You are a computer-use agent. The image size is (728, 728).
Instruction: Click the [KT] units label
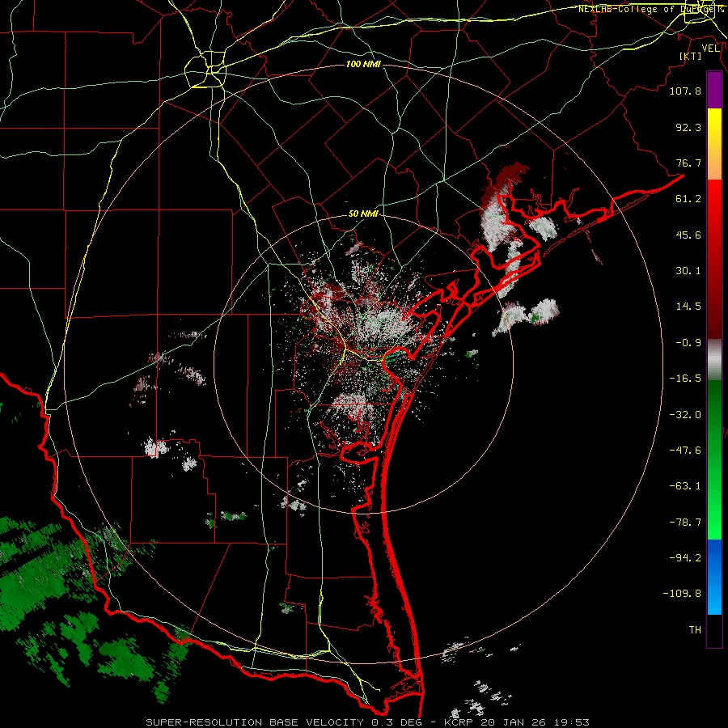pos(691,56)
